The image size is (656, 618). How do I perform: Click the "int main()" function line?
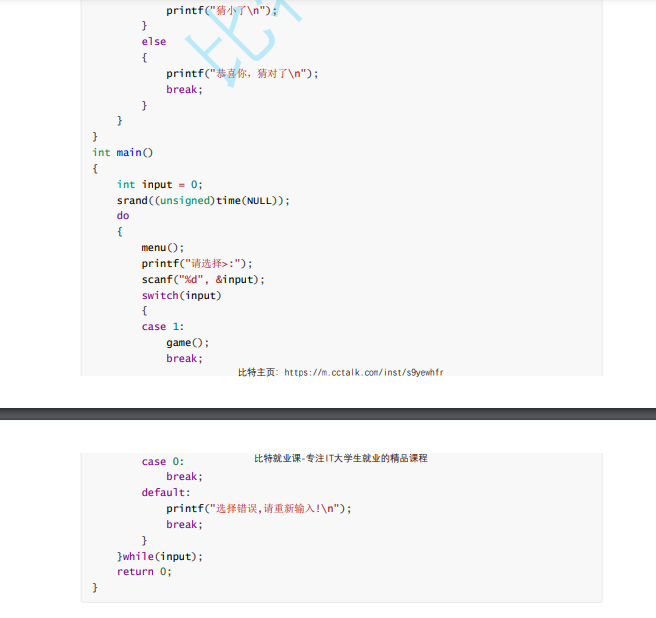coord(123,152)
